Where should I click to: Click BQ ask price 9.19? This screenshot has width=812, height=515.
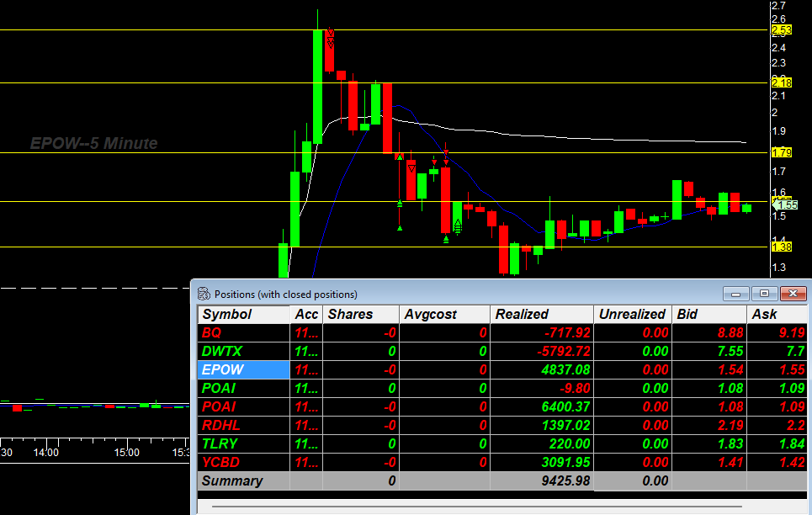pos(792,333)
